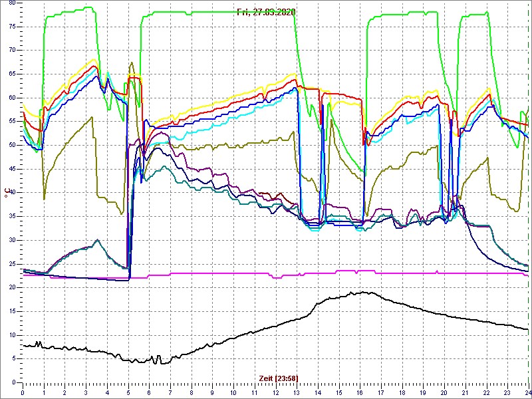
Task: Click the hour 24 tick label
Action: (x=527, y=392)
